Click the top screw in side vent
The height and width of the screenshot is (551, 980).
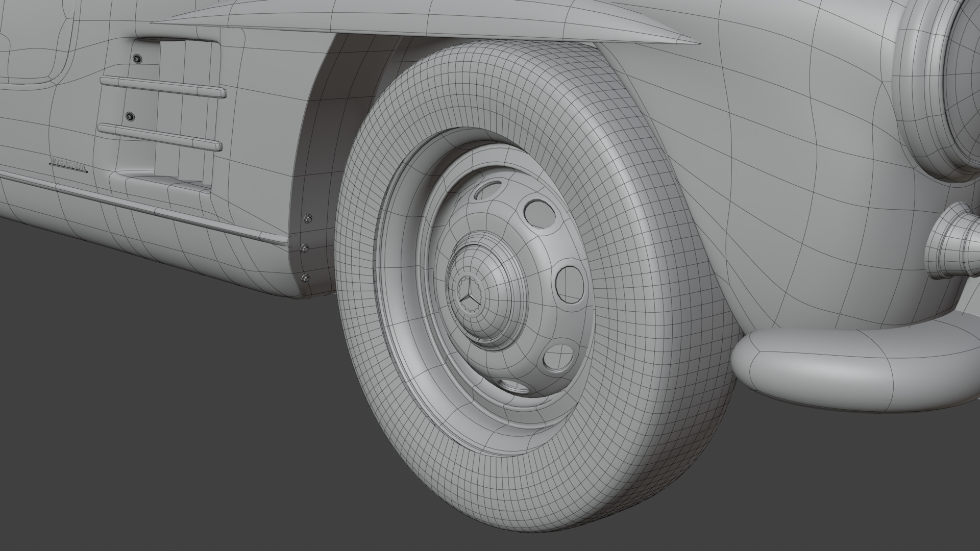[137, 59]
